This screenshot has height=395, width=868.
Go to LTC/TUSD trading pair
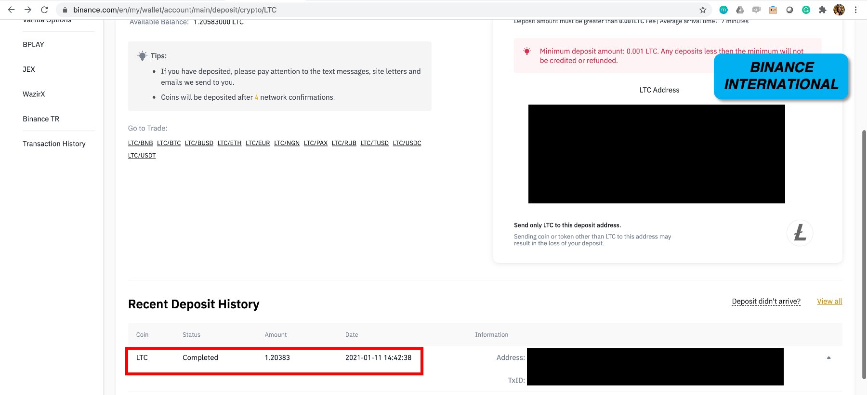click(x=374, y=143)
